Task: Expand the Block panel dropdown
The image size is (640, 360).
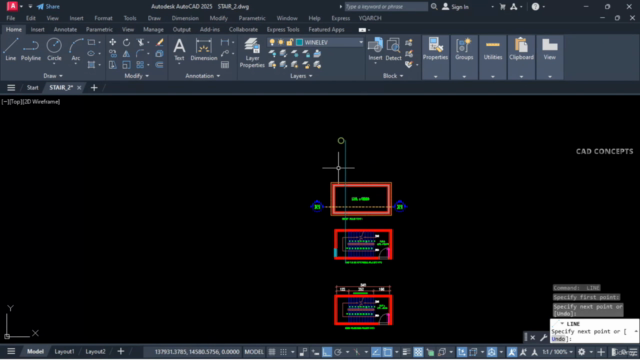Action: pyautogui.click(x=393, y=76)
